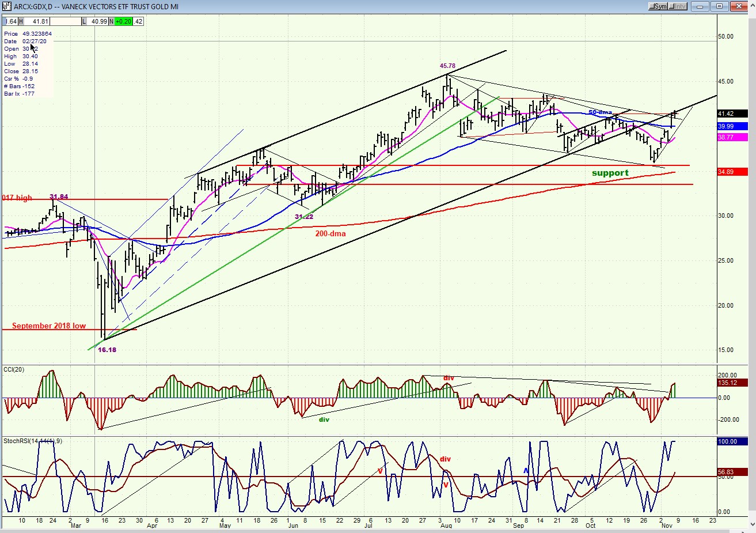This screenshot has height=533, width=756.
Task: Maximize the GDX chart window
Action: [719, 6]
